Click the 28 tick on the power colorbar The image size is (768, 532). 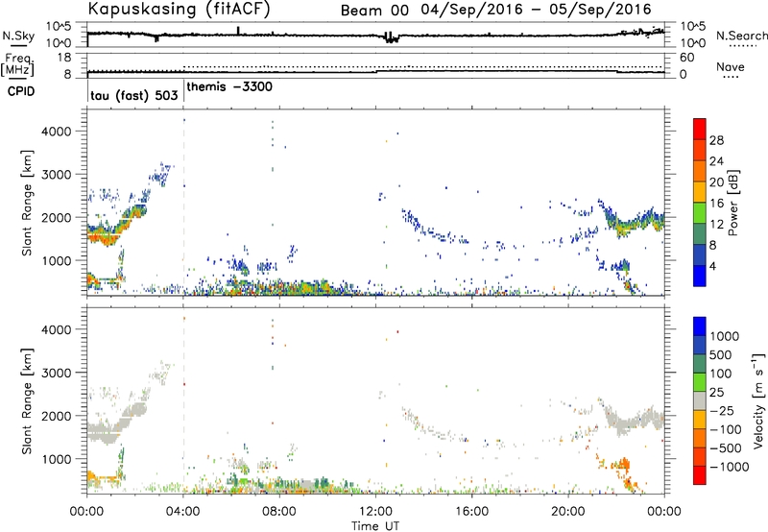coord(716,140)
